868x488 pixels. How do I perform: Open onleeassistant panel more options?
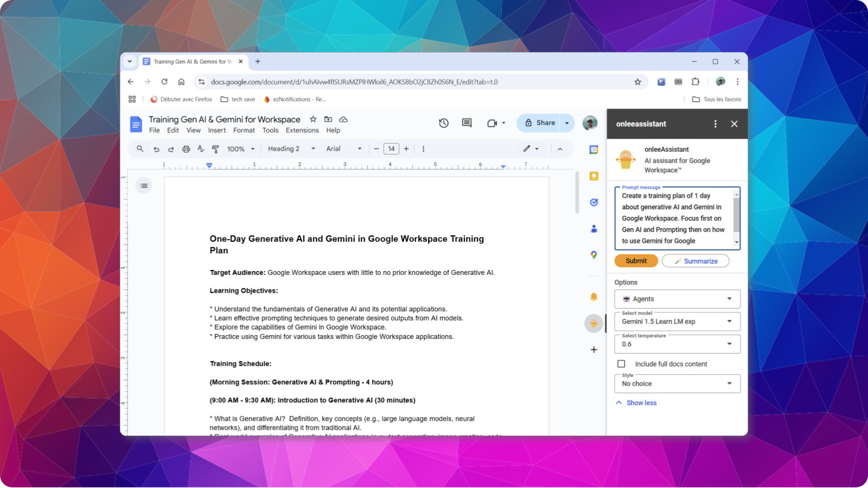coord(716,124)
